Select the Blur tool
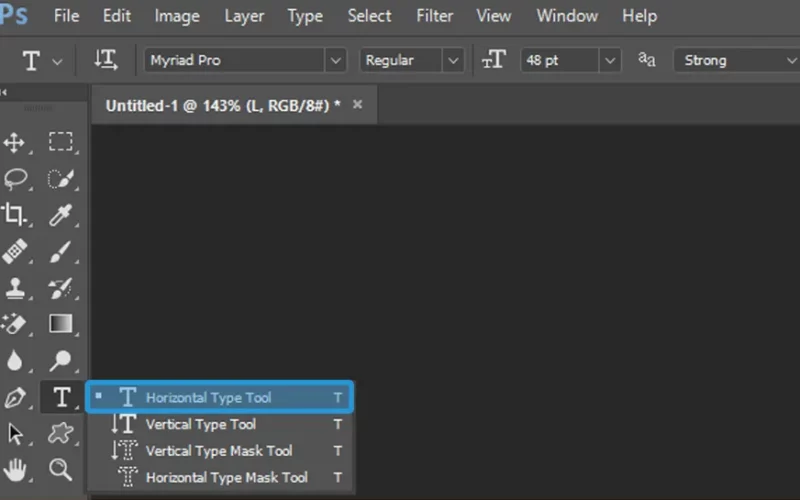800x500 pixels. pos(14,361)
